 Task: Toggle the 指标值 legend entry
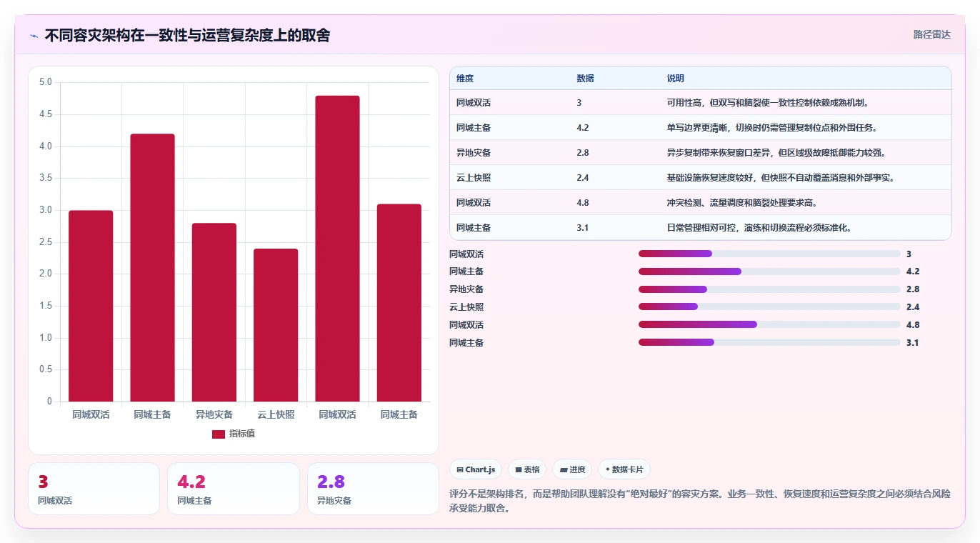234,434
